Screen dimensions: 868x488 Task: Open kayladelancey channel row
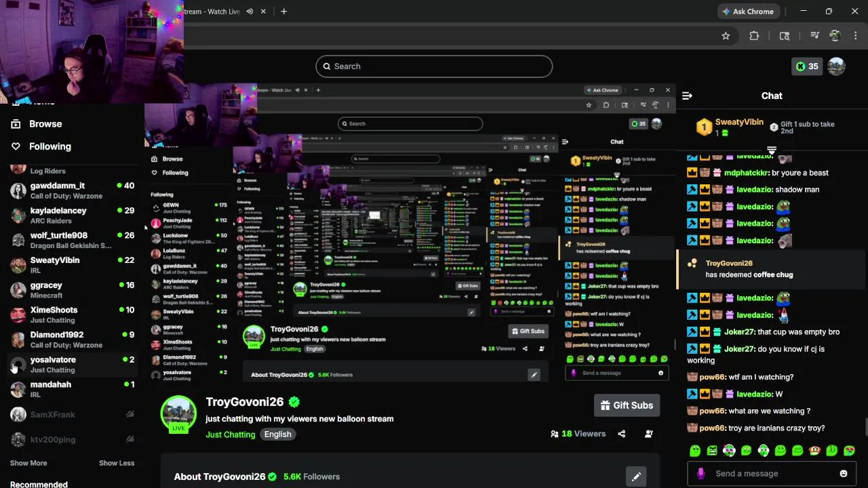point(72,216)
